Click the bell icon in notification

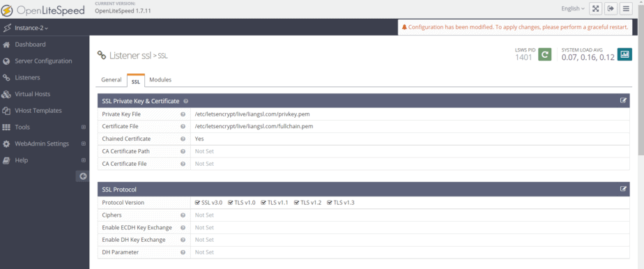point(404,27)
